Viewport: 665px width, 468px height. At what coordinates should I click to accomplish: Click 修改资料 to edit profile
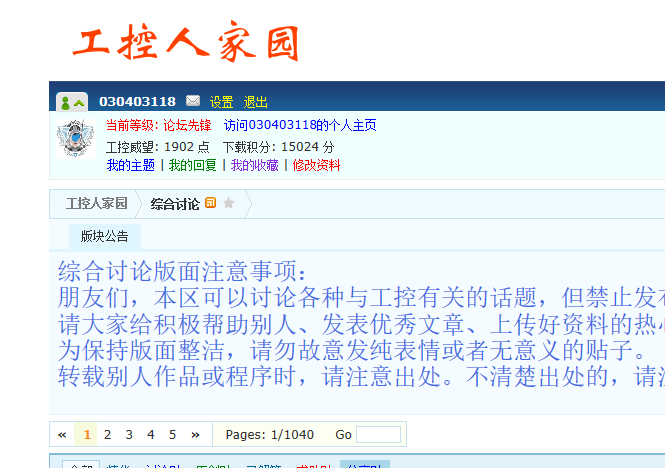(316, 165)
